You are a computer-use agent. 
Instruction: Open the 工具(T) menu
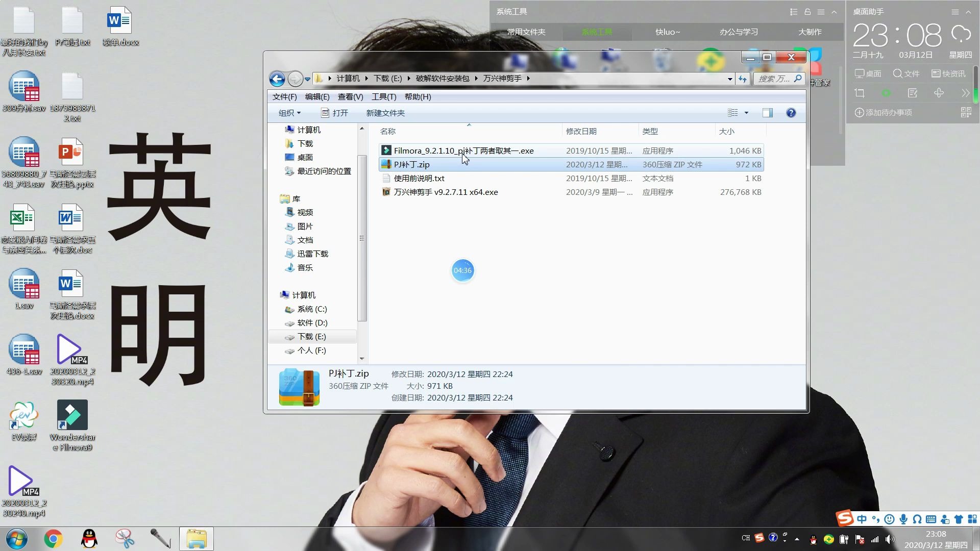pos(384,97)
